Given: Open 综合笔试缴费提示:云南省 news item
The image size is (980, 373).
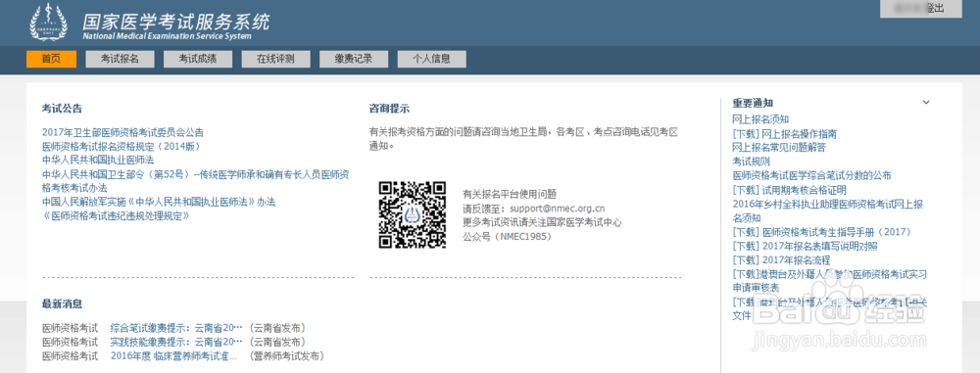Looking at the screenshot, I should click(x=175, y=328).
